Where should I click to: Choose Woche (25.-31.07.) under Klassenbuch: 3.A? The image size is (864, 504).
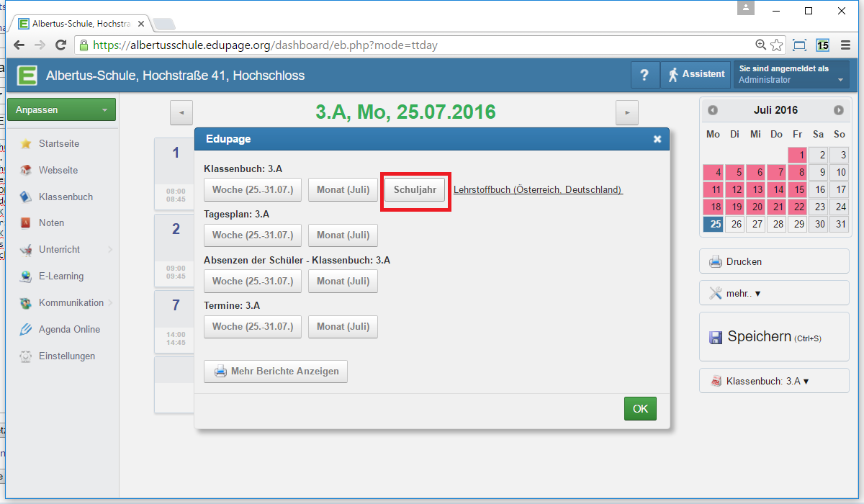(x=253, y=189)
